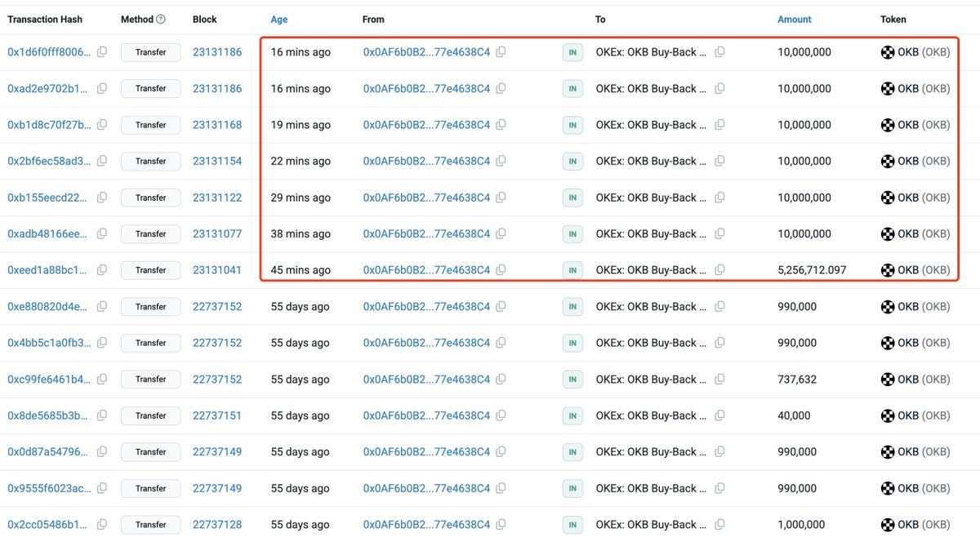980x537 pixels.
Task: Click Transfer method in 0xe880820d4e row
Action: (x=150, y=307)
